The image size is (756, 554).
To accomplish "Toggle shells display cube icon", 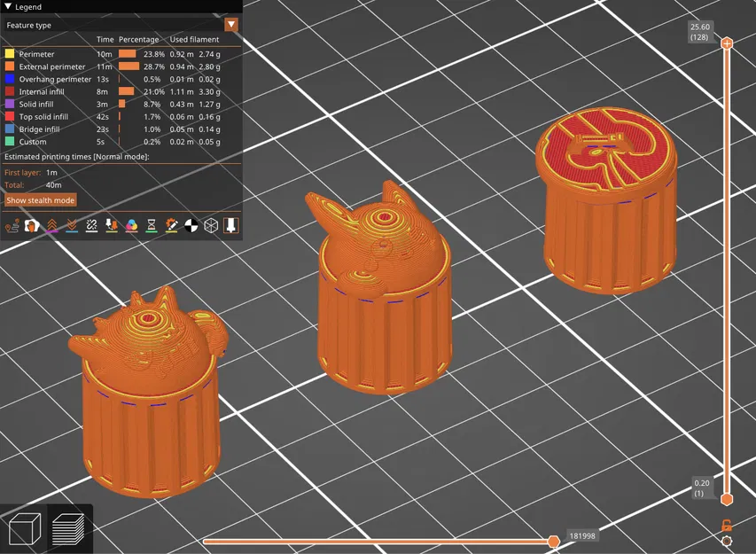I will [211, 226].
